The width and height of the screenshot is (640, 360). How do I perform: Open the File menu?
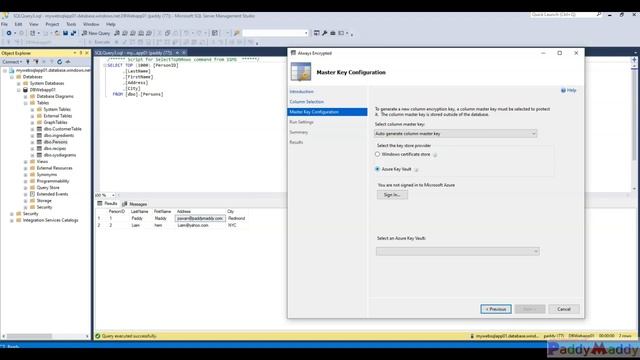tap(4, 24)
